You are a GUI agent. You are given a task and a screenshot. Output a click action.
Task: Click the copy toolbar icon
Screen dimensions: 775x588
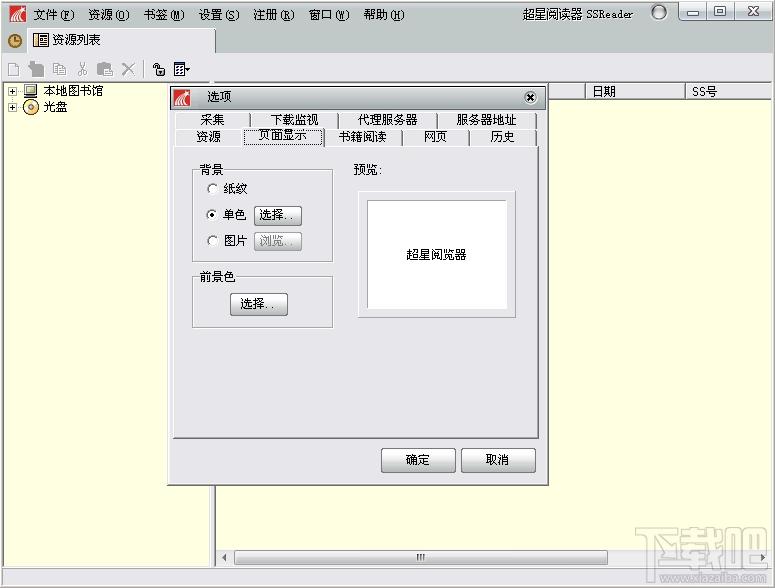tap(59, 69)
